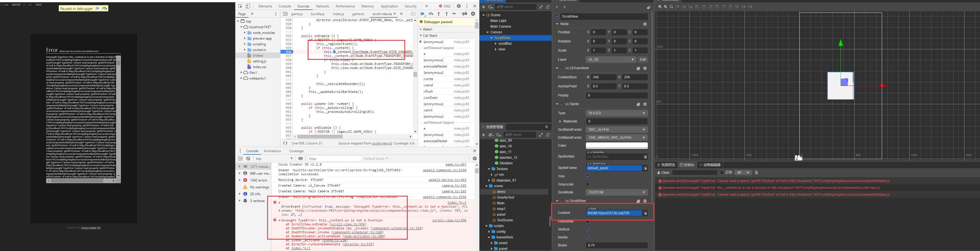
Task: Open the game.ts:667 source link in console
Action: pyautogui.click(x=456, y=165)
